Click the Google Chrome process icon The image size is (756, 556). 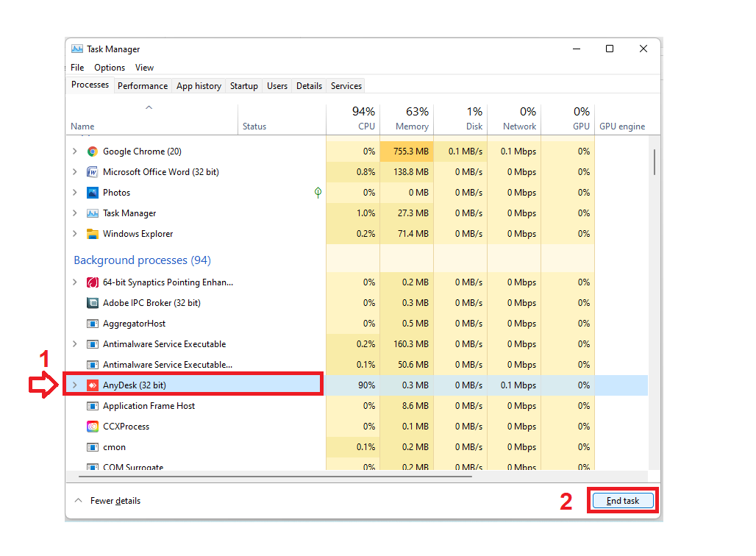point(92,152)
